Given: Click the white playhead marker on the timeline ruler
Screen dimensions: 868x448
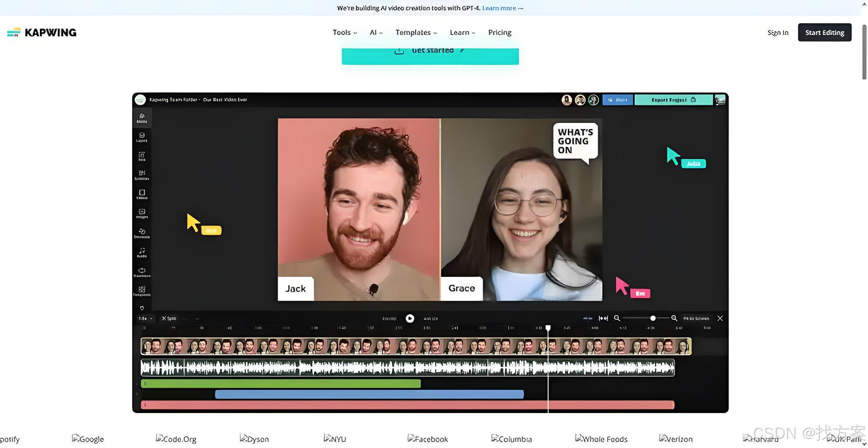Looking at the screenshot, I should [548, 328].
